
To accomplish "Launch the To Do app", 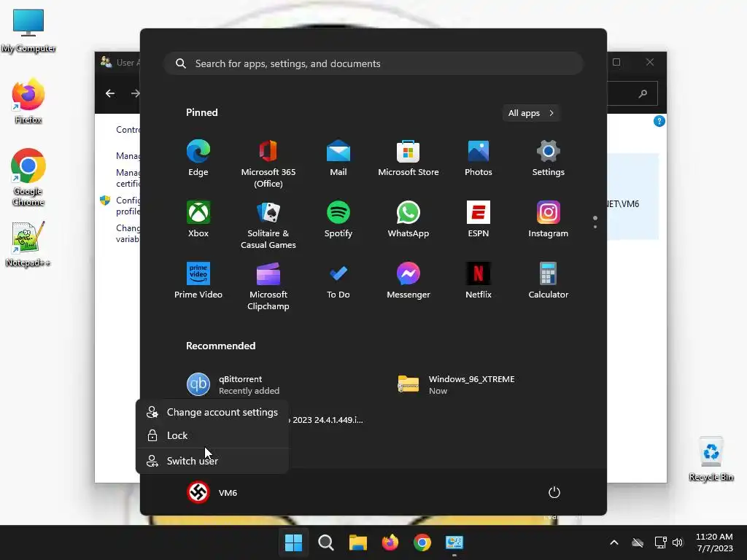I will (338, 281).
